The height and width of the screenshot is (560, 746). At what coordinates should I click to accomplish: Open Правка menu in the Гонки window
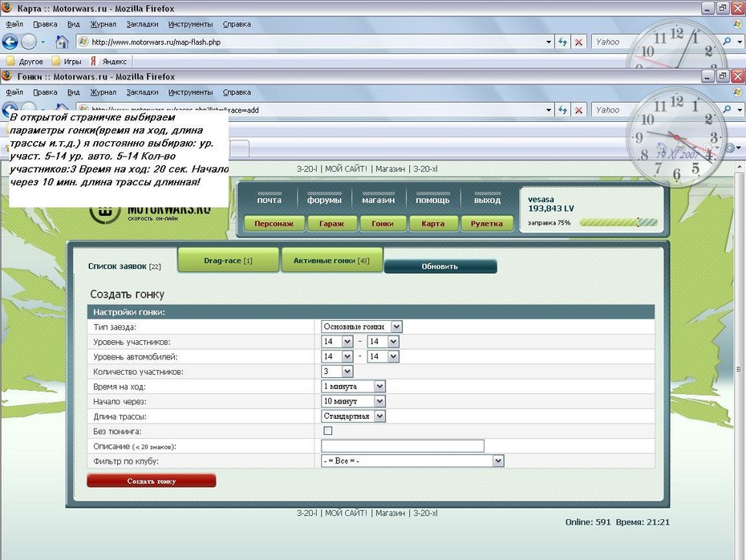(45, 92)
